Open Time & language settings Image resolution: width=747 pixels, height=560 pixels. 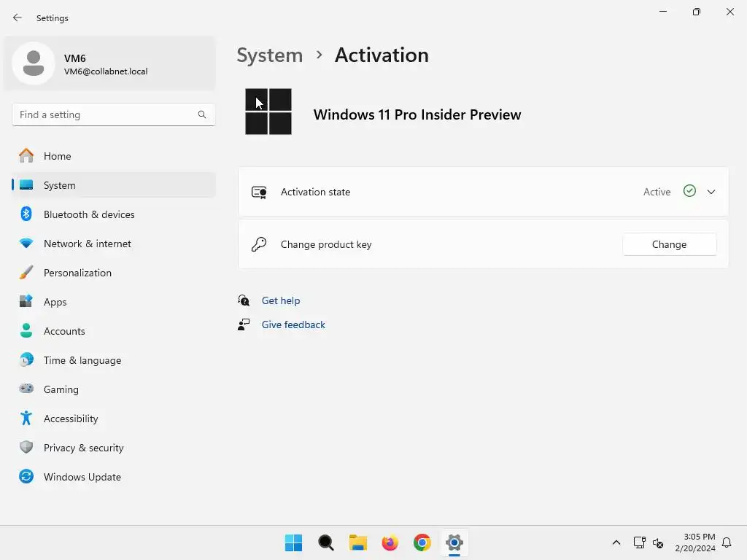point(113,360)
